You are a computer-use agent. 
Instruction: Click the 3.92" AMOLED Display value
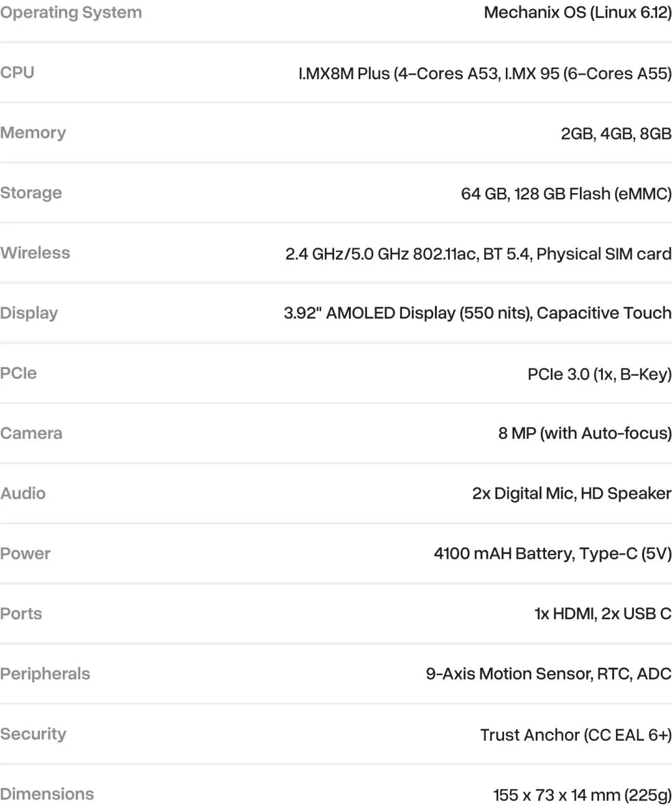(x=477, y=313)
